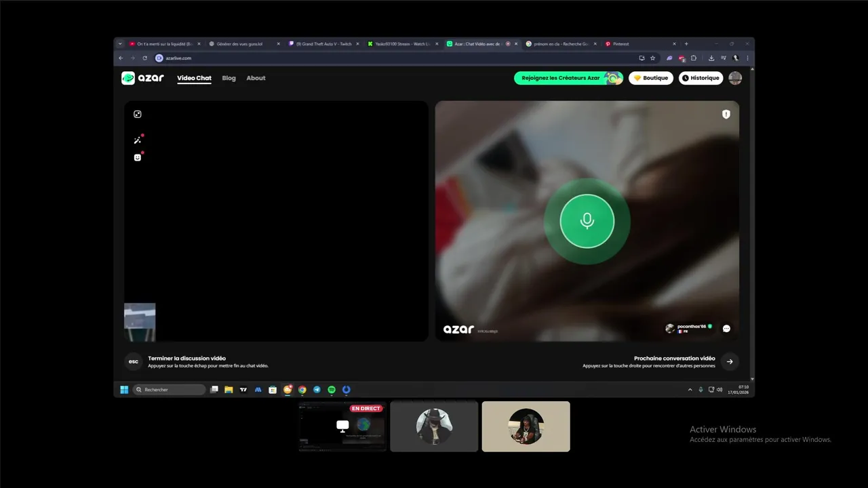Viewport: 868px width, 488px height.
Task: Open Task View on the taskbar
Action: point(214,390)
